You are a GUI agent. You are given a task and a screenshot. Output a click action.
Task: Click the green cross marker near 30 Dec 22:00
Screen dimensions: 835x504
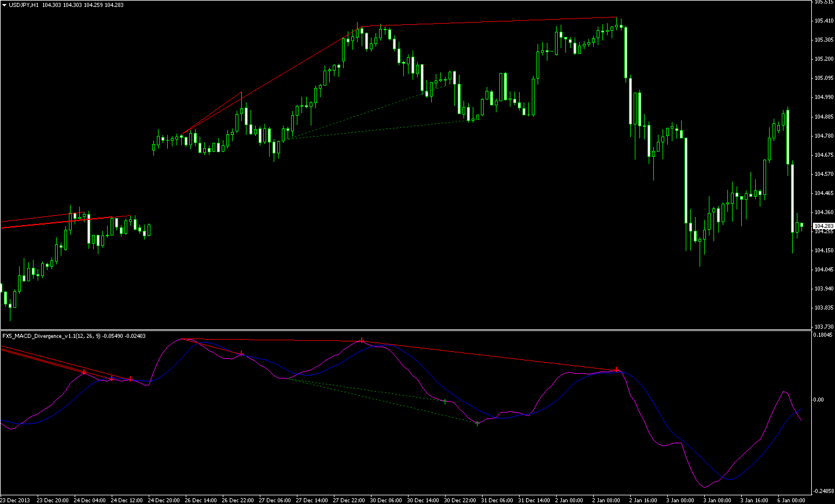tap(444, 401)
